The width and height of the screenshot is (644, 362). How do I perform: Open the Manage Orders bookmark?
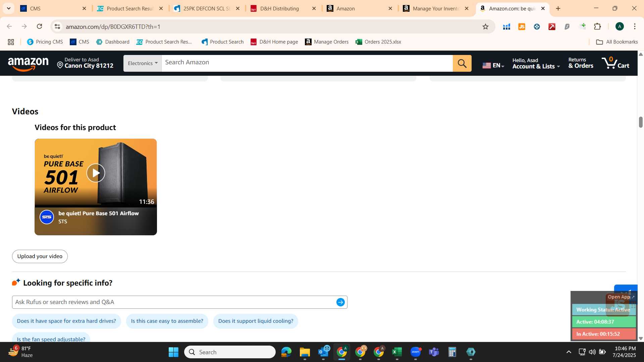[x=327, y=42]
